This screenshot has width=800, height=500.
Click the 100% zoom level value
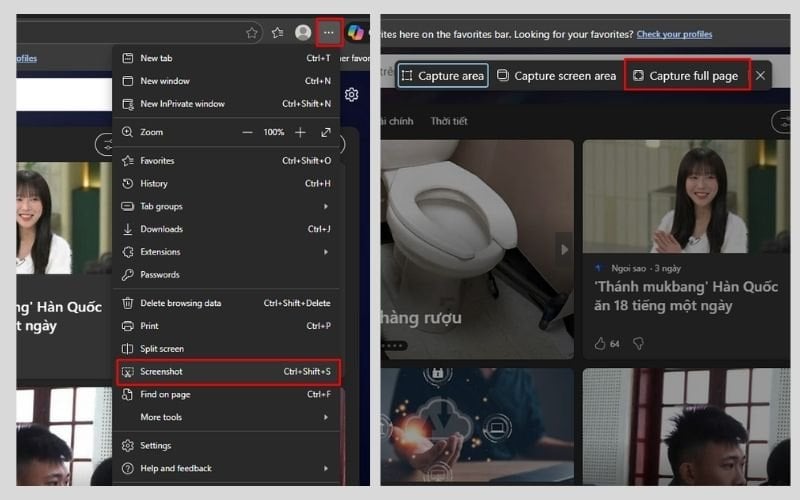click(273, 132)
